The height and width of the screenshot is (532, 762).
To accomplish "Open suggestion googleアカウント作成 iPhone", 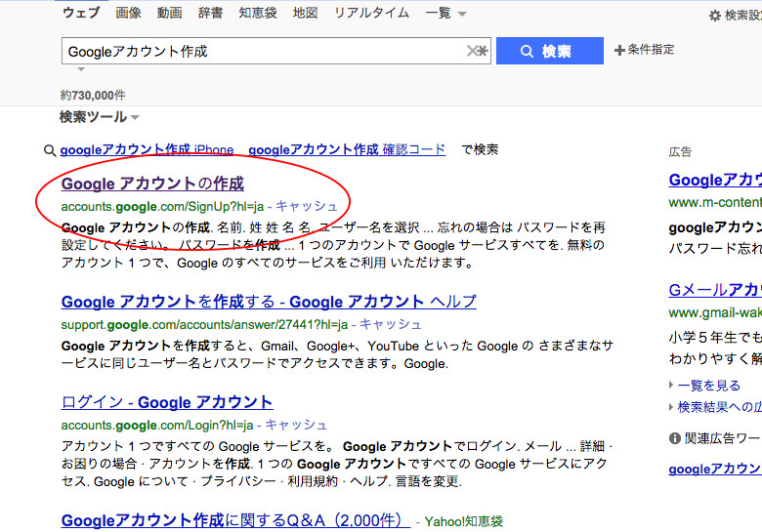I will point(147,149).
